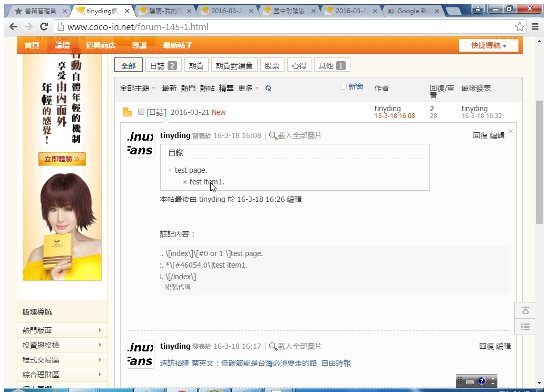Viewport: 548px width, 392px height.
Task: Click 複製代碼 under the code block
Action: point(178,287)
